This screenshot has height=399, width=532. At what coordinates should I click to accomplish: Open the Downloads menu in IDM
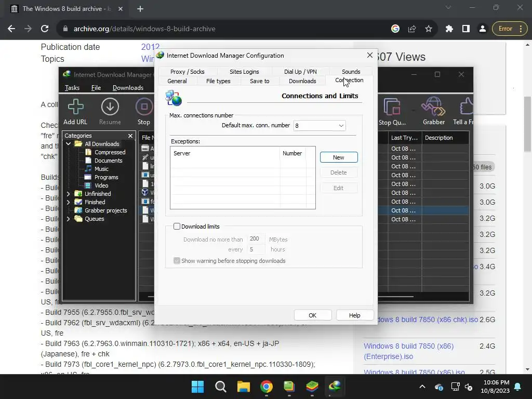128,87
